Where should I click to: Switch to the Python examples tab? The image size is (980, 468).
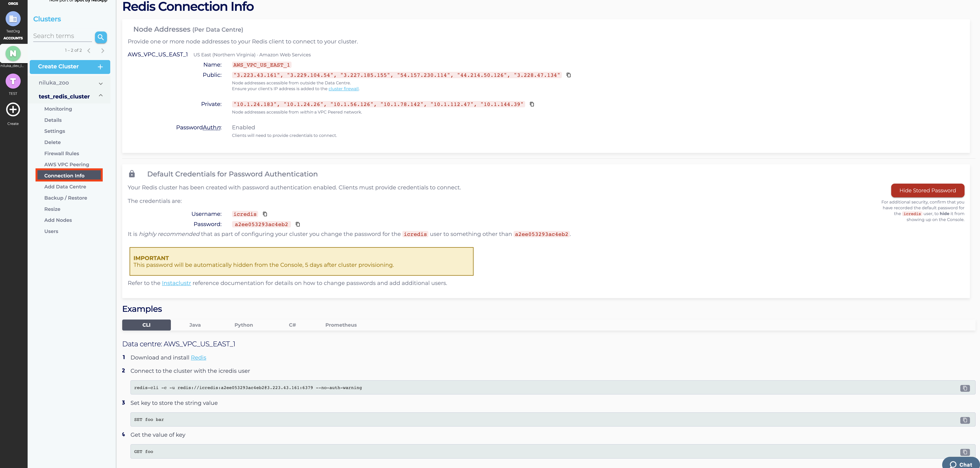coord(243,325)
